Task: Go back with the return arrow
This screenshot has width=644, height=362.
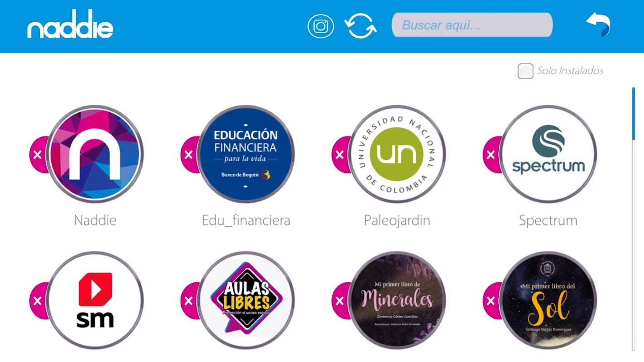Action: click(598, 24)
